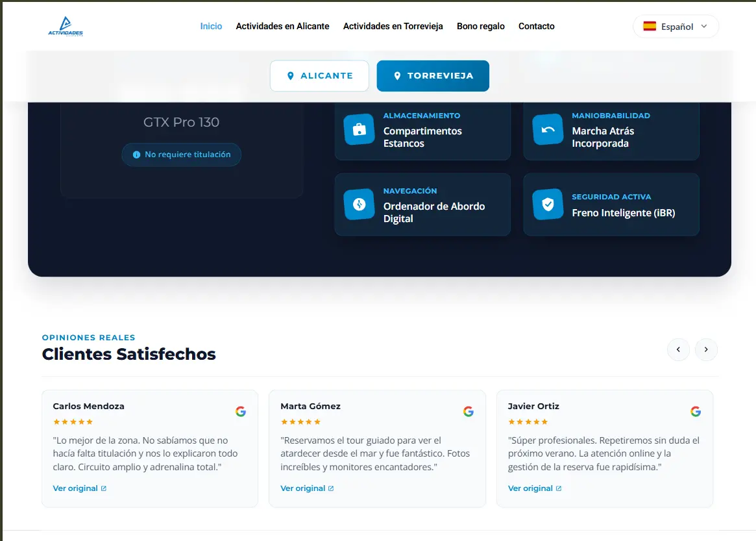Click the Carlos Mendoza reviewer name
756x541 pixels.
pos(89,407)
